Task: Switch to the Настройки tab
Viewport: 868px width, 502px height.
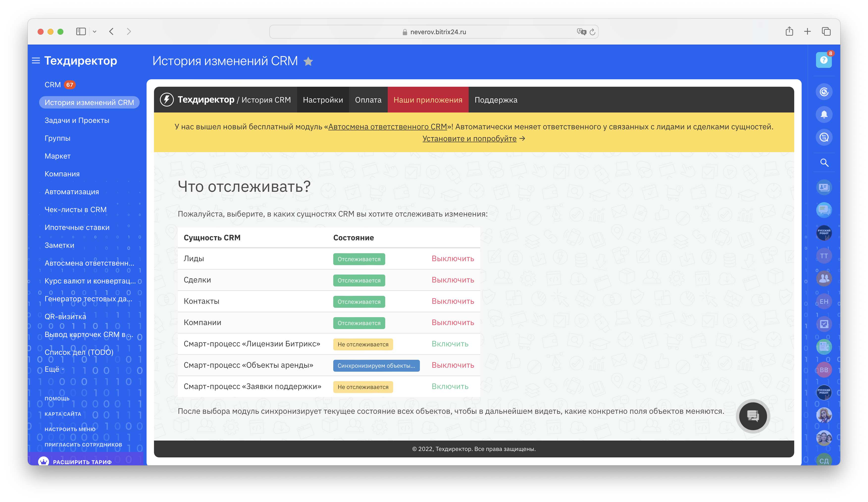Action: [323, 100]
